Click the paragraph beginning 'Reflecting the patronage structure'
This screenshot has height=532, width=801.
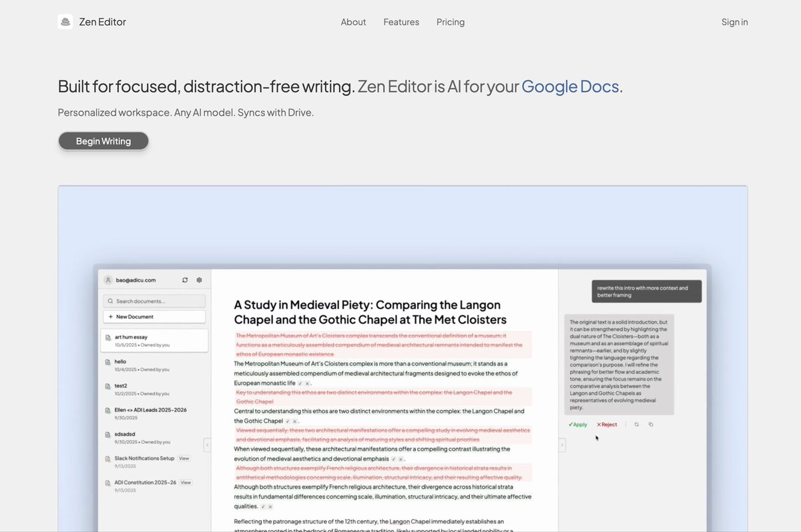(373, 525)
